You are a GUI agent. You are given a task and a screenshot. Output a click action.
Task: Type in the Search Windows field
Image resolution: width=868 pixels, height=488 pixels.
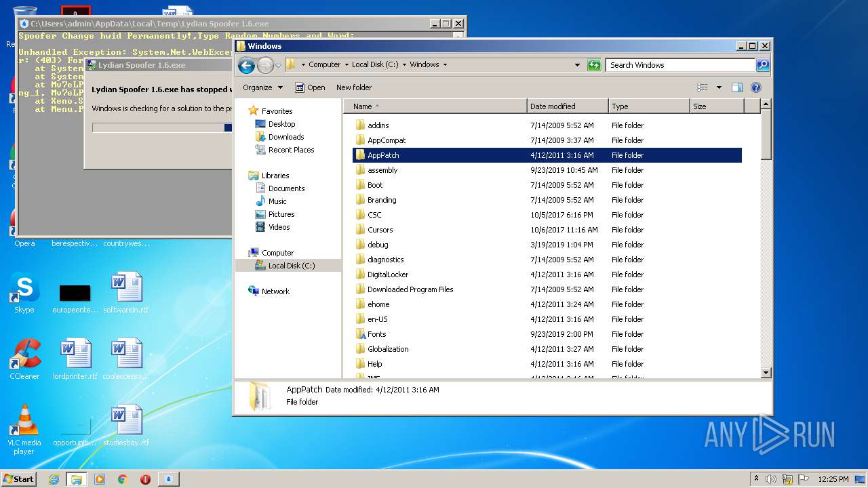pyautogui.click(x=680, y=65)
